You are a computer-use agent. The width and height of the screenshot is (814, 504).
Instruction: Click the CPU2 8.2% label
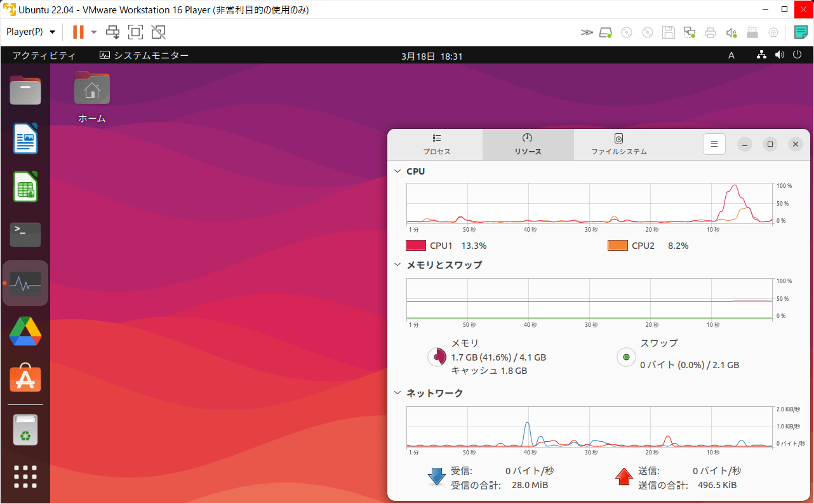[x=660, y=246]
